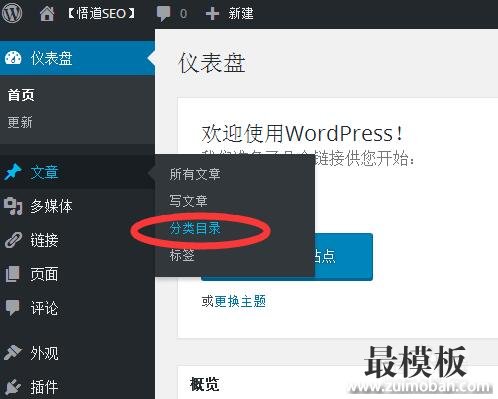The image size is (498, 399).
Task: Open the comments bubble icon in admin bar
Action: point(163,14)
